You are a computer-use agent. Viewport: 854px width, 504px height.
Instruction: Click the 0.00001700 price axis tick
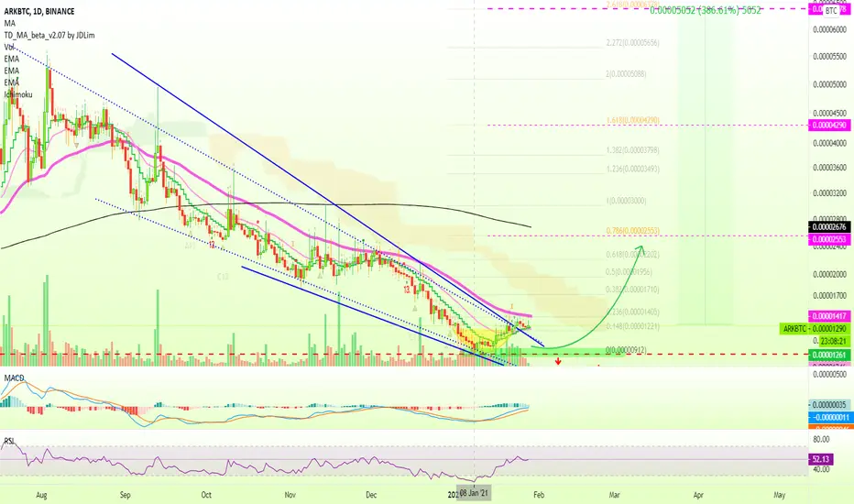830,296
